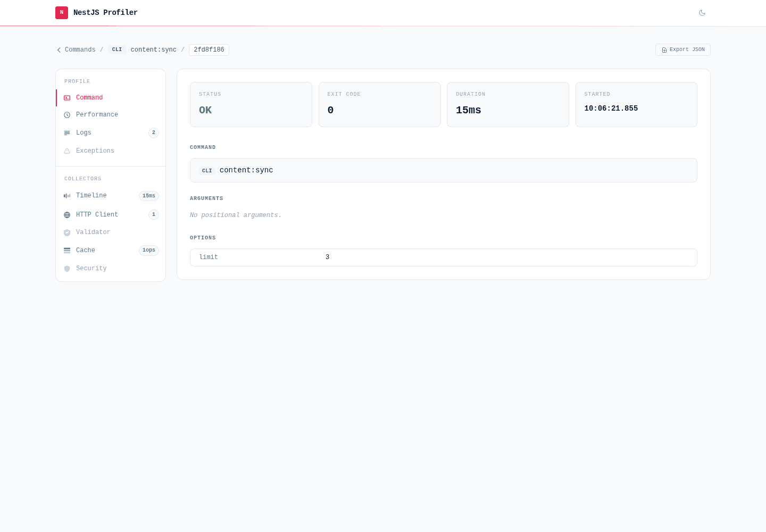Click the OPTIONS section heading

(x=203, y=238)
